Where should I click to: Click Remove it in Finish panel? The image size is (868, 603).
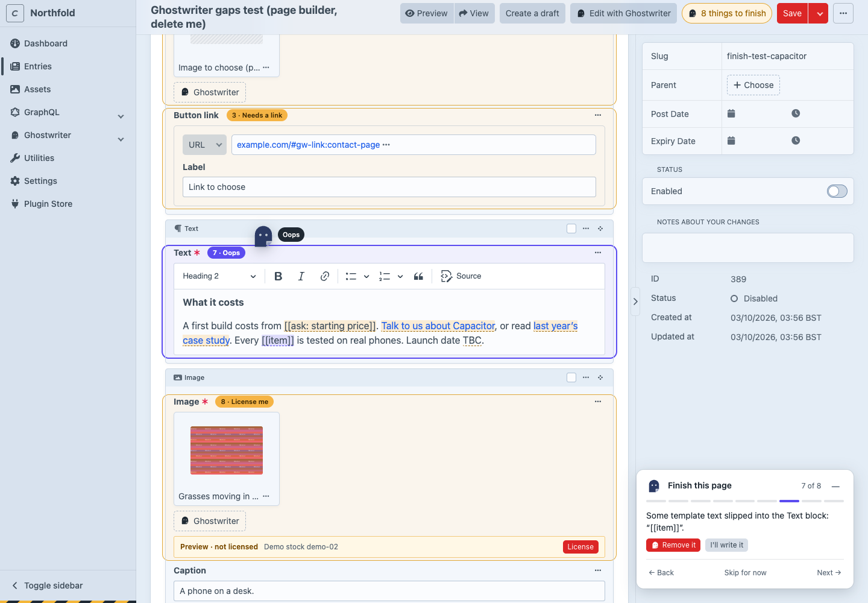pos(673,545)
